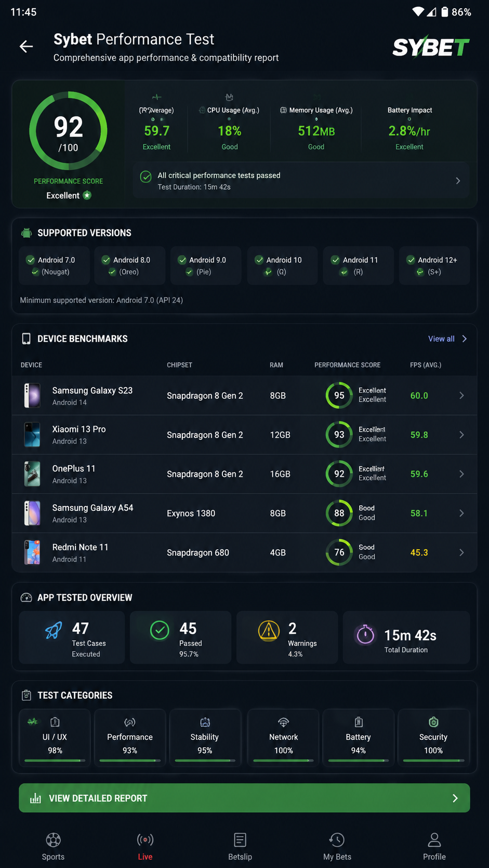Tap the Wi-Fi status bar icon

point(418,11)
